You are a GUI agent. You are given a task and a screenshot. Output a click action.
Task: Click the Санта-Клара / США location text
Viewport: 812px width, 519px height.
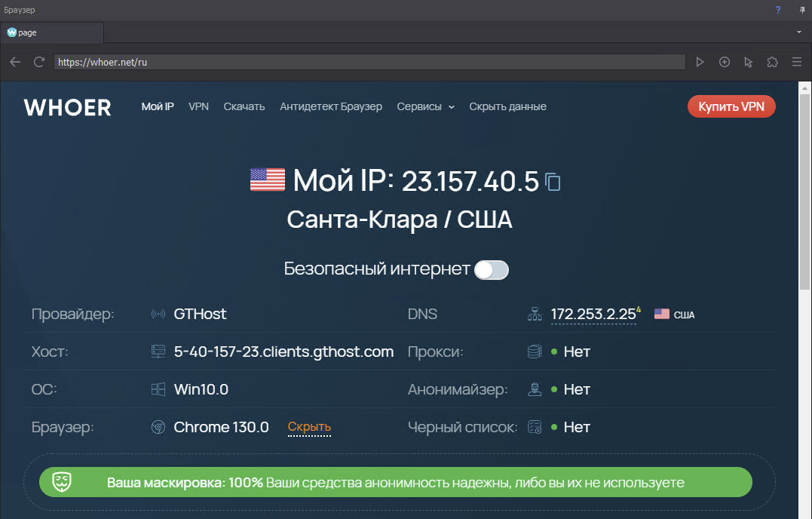coord(400,220)
